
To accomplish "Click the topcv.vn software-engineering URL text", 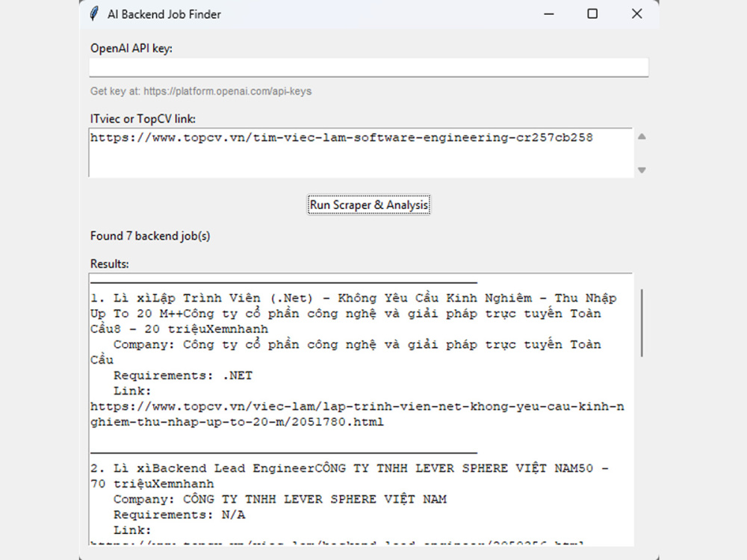I will click(341, 137).
